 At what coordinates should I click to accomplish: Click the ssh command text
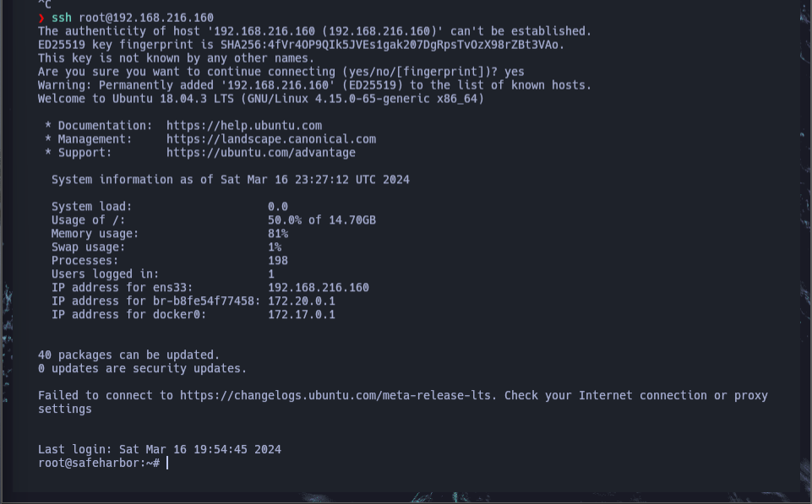click(62, 18)
